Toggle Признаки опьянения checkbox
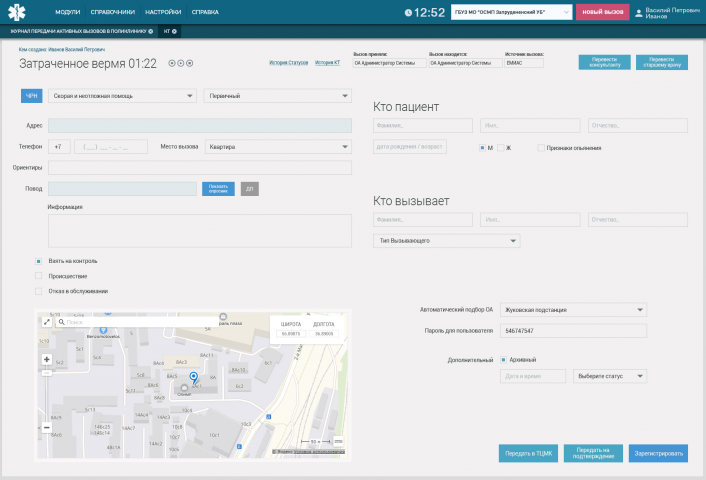This screenshot has height=480, width=706. click(x=541, y=148)
